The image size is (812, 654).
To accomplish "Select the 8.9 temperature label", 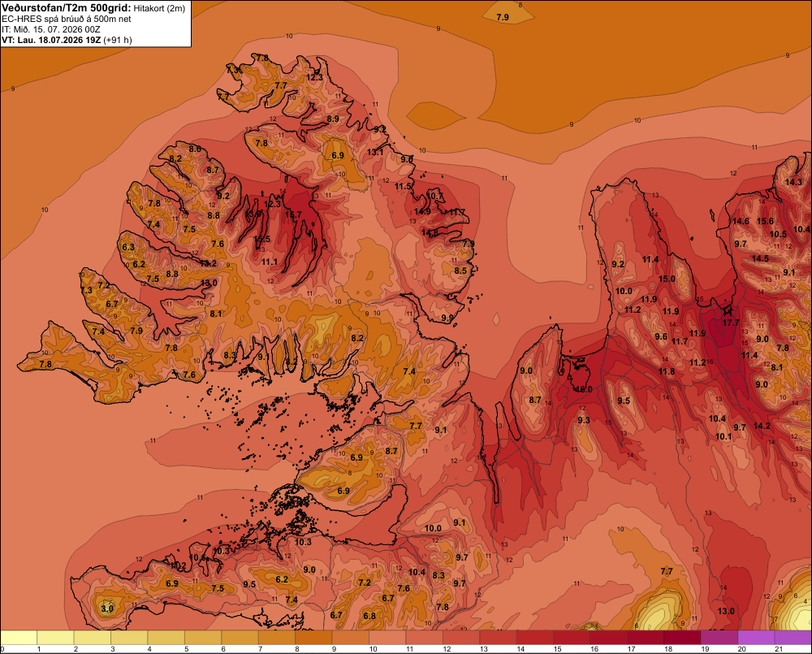I will [333, 119].
